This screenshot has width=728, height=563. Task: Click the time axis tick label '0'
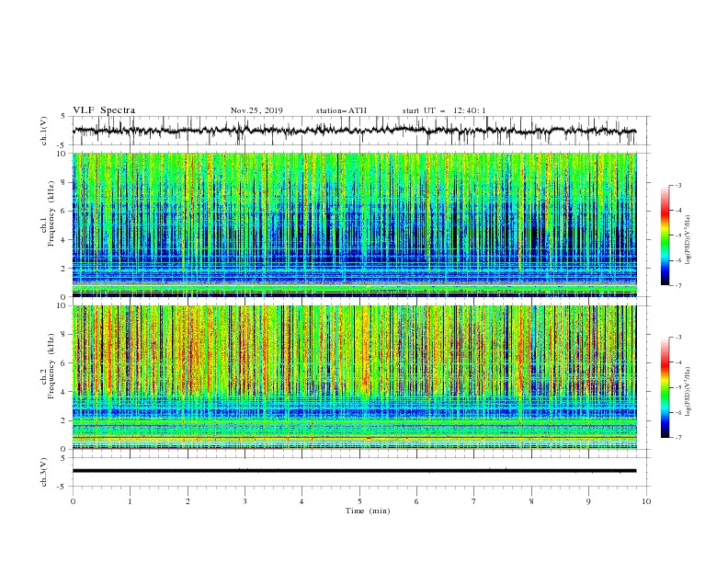(73, 501)
